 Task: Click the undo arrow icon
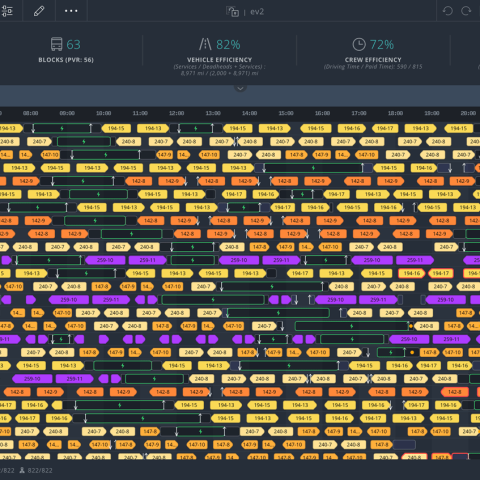pyautogui.click(x=448, y=11)
